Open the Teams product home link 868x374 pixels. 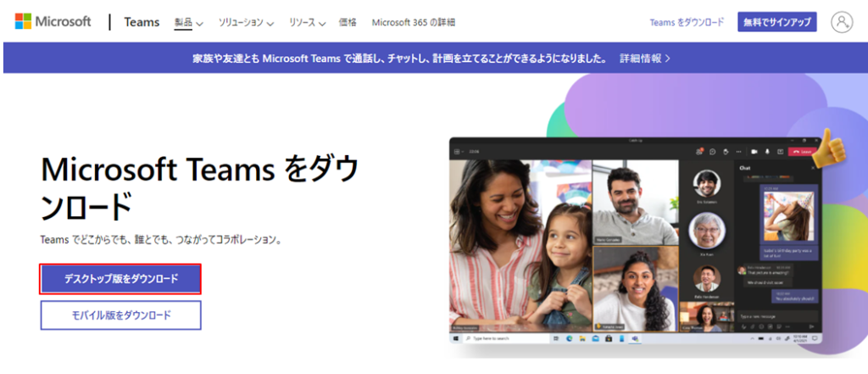pyautogui.click(x=142, y=22)
